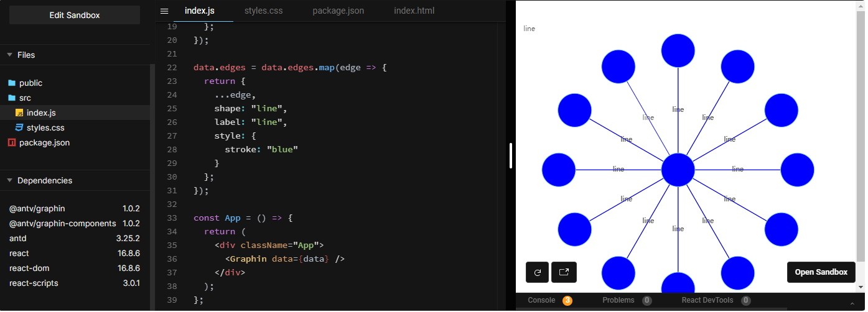Image resolution: width=868 pixels, height=312 pixels.
Task: Click the JS file icon for index.js
Action: point(19,112)
